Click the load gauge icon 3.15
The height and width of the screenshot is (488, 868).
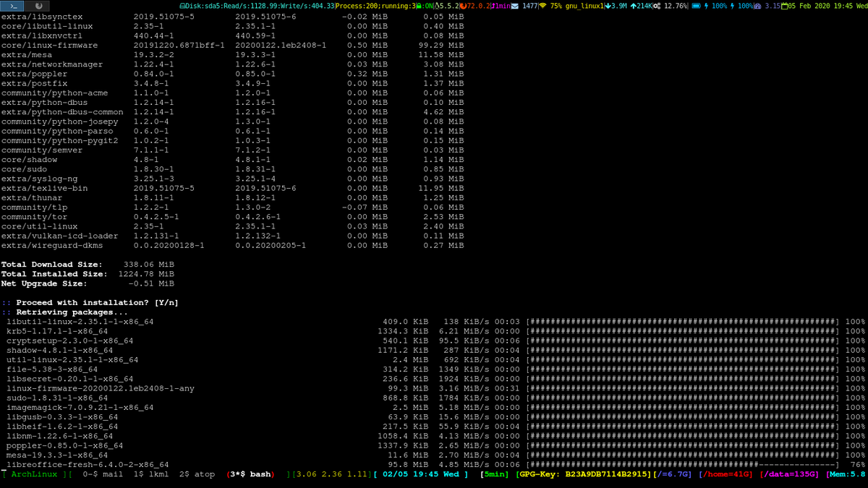click(757, 6)
